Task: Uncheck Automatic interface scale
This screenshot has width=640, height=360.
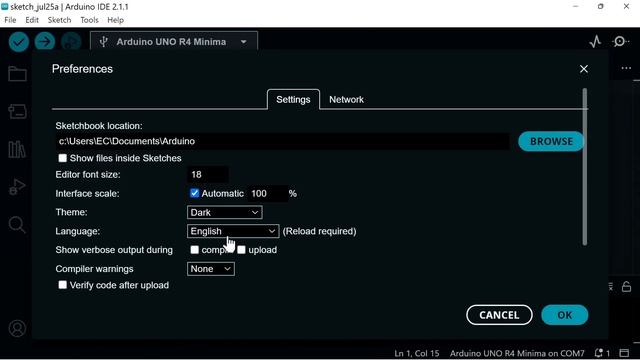Action: [194, 193]
